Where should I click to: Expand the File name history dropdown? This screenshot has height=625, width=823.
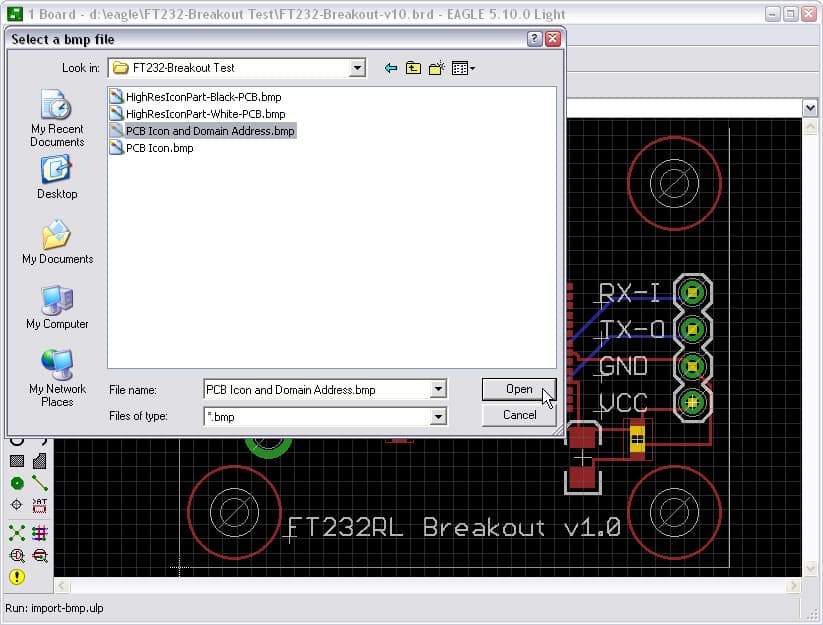(x=438, y=389)
